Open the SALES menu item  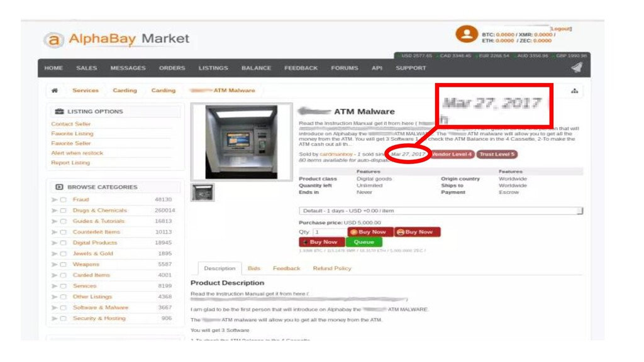(x=87, y=68)
